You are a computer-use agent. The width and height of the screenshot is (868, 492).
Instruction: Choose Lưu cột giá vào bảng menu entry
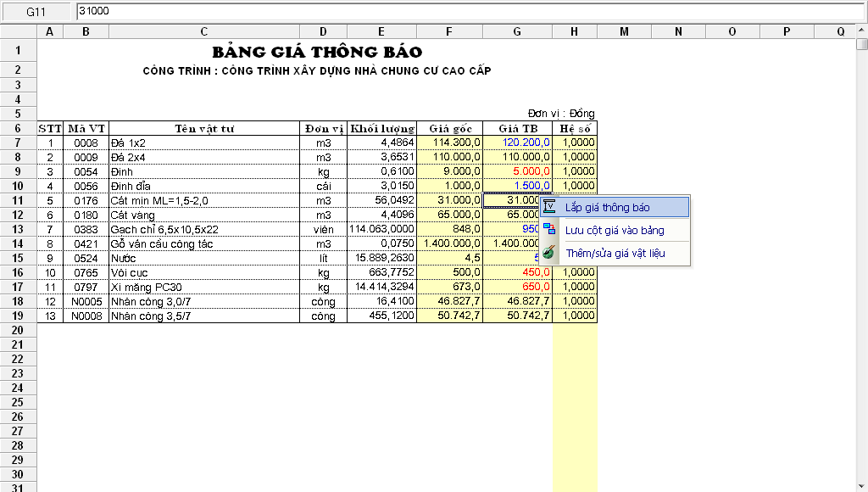[614, 230]
